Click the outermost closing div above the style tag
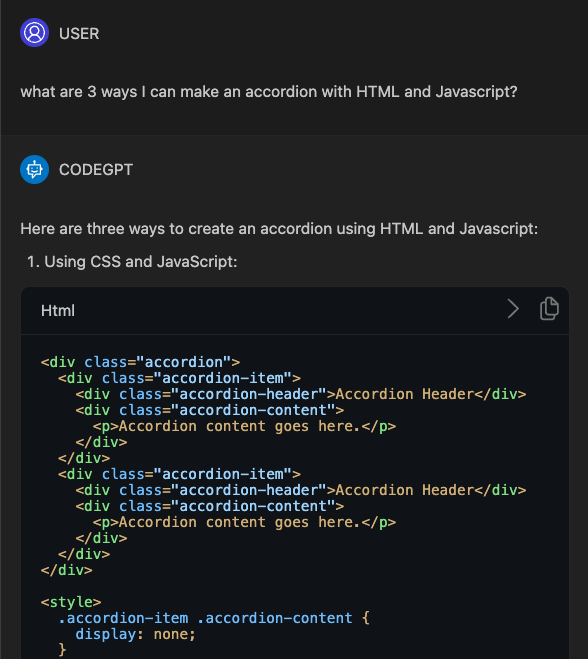588x659 pixels. 66,570
